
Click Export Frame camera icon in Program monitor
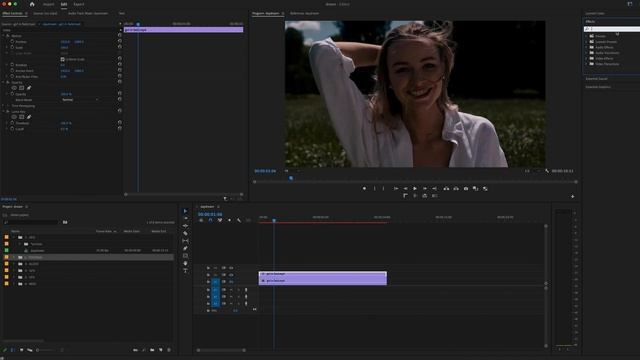coord(466,189)
